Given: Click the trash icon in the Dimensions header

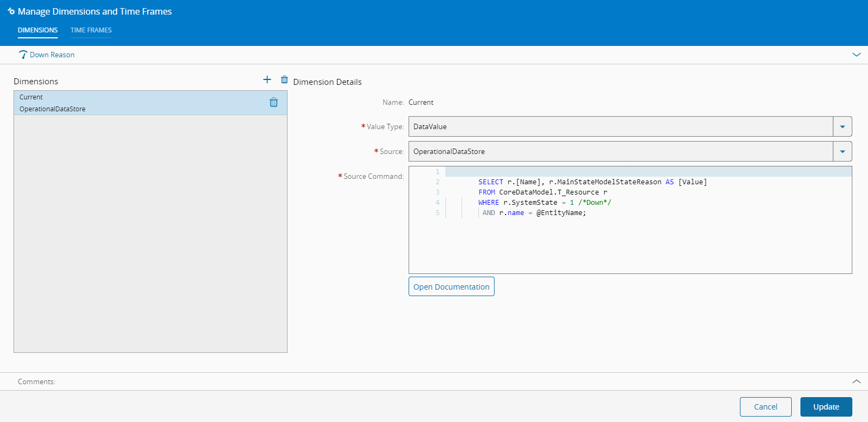Looking at the screenshot, I should pyautogui.click(x=284, y=80).
